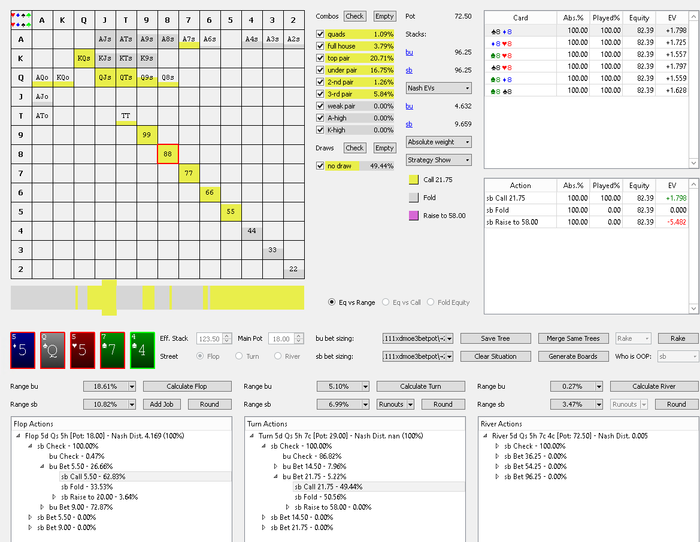Select the 88 cell in the range matrix
Screen dimensions: 700x542
pyautogui.click(x=167, y=154)
